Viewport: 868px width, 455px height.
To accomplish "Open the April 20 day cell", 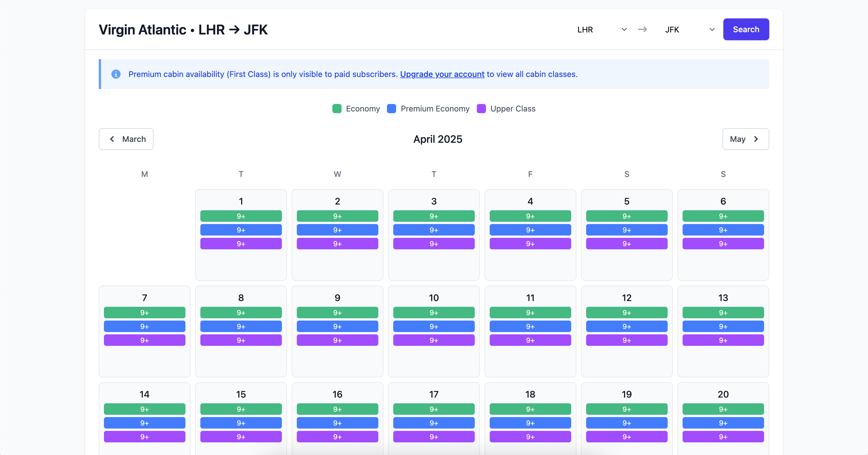I will [723, 419].
